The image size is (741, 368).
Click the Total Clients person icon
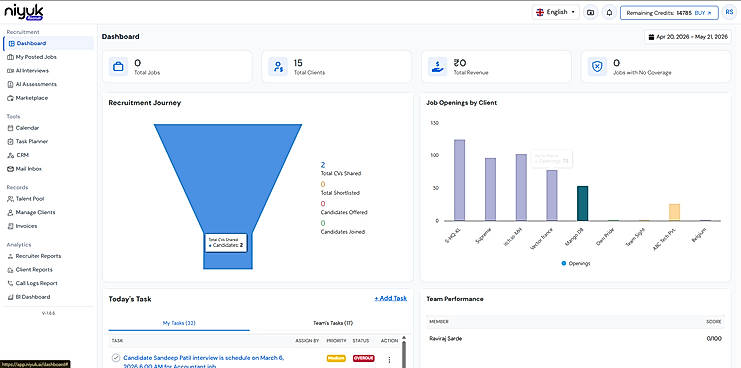tap(278, 67)
